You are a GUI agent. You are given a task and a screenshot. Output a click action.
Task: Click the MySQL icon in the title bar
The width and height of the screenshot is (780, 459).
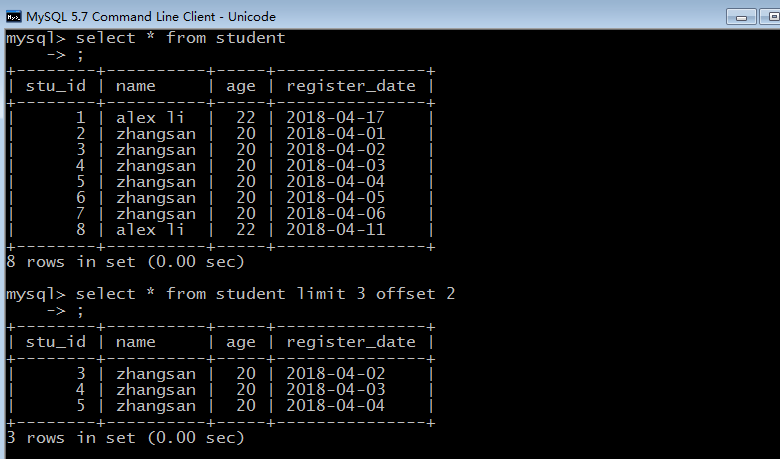click(x=13, y=17)
